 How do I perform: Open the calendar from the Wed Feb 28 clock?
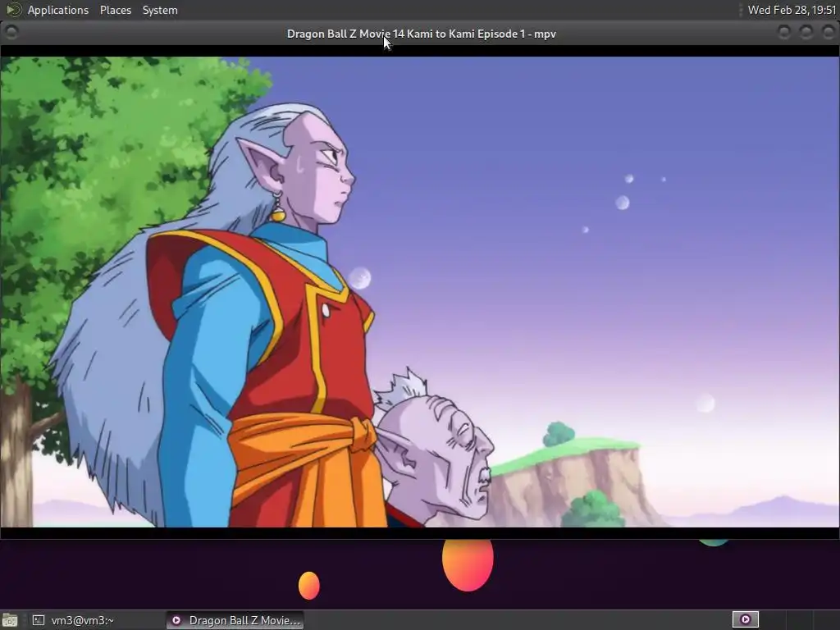792,10
